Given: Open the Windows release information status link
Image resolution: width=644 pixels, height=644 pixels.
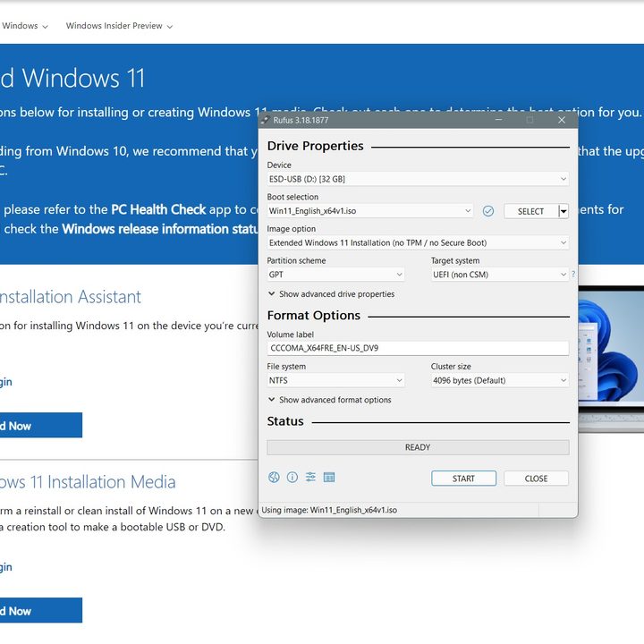Looking at the screenshot, I should 160,229.
